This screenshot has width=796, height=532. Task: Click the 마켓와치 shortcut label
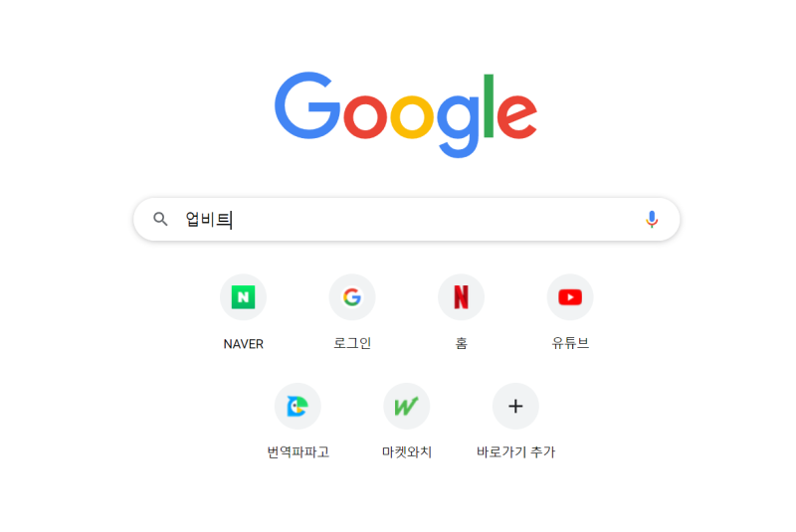click(x=407, y=451)
